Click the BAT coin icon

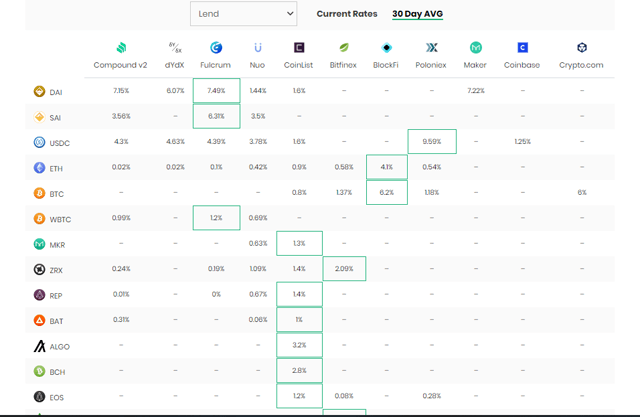pyautogui.click(x=39, y=320)
